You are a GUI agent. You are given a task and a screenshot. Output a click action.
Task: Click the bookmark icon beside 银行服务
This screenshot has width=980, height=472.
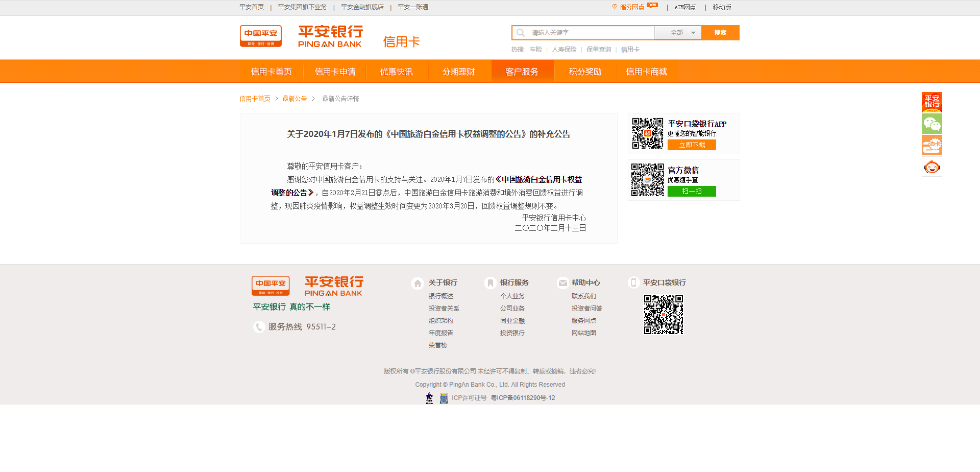pyautogui.click(x=490, y=283)
